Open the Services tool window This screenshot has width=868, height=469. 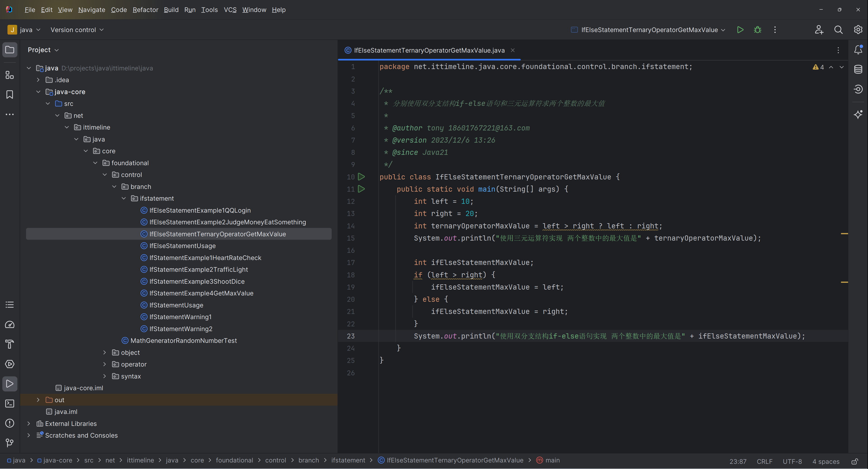pos(10,364)
